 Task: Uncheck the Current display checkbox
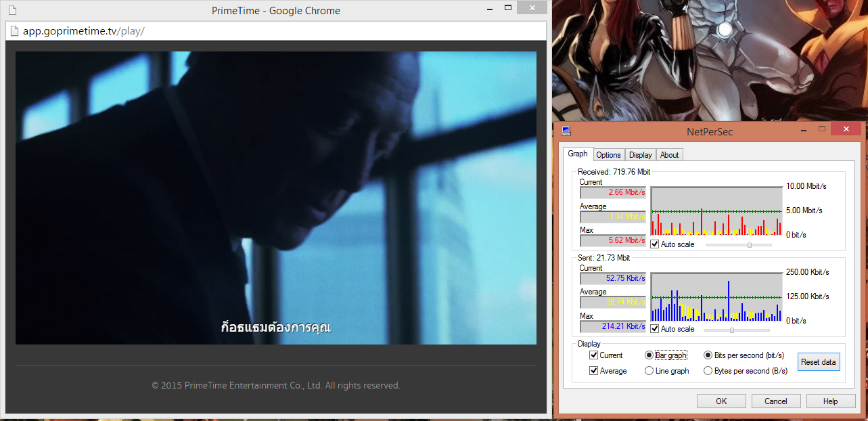pyautogui.click(x=606, y=355)
